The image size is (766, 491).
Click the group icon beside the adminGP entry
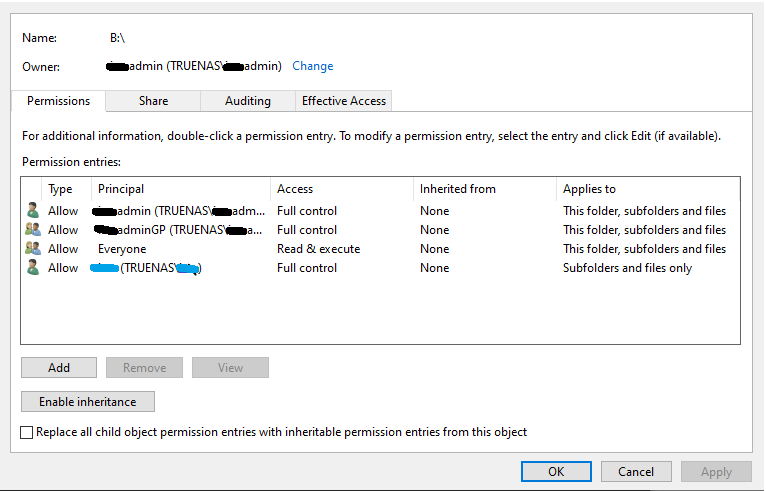(x=33, y=230)
